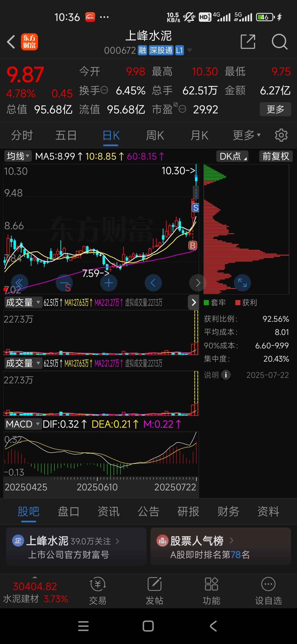Tap the minus zoom-out chart button

point(64,283)
